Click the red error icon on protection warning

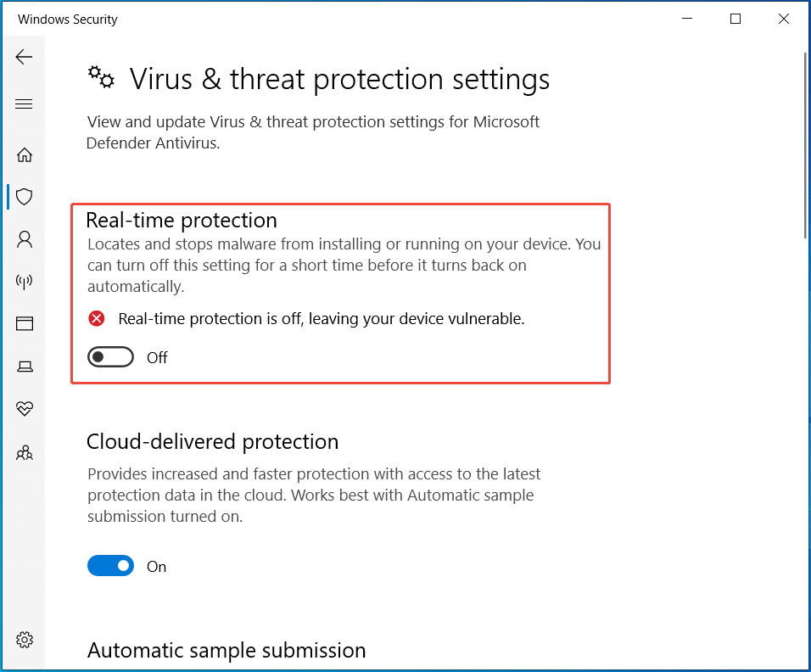[96, 318]
